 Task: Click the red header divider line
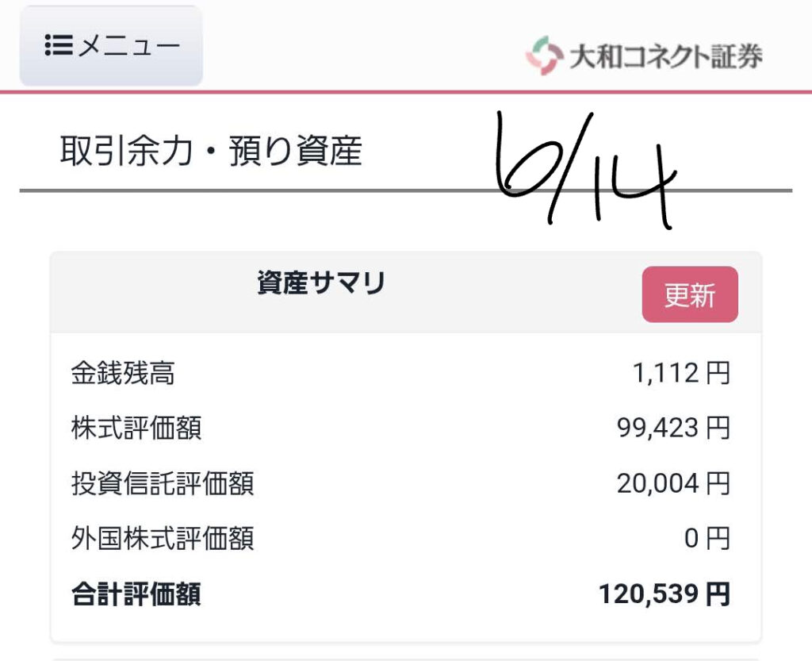click(x=406, y=92)
